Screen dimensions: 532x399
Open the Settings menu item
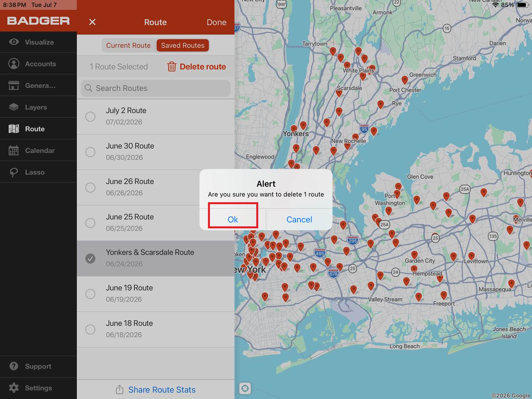[38, 388]
